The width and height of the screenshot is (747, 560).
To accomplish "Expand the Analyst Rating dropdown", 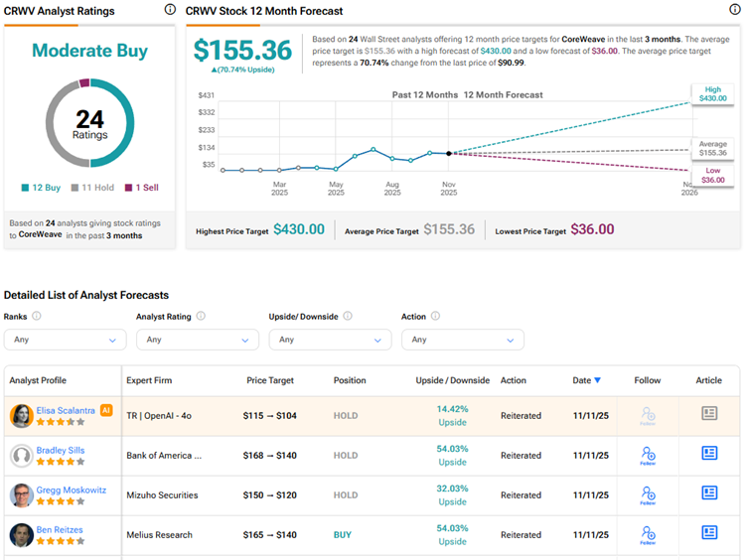I will (x=198, y=340).
